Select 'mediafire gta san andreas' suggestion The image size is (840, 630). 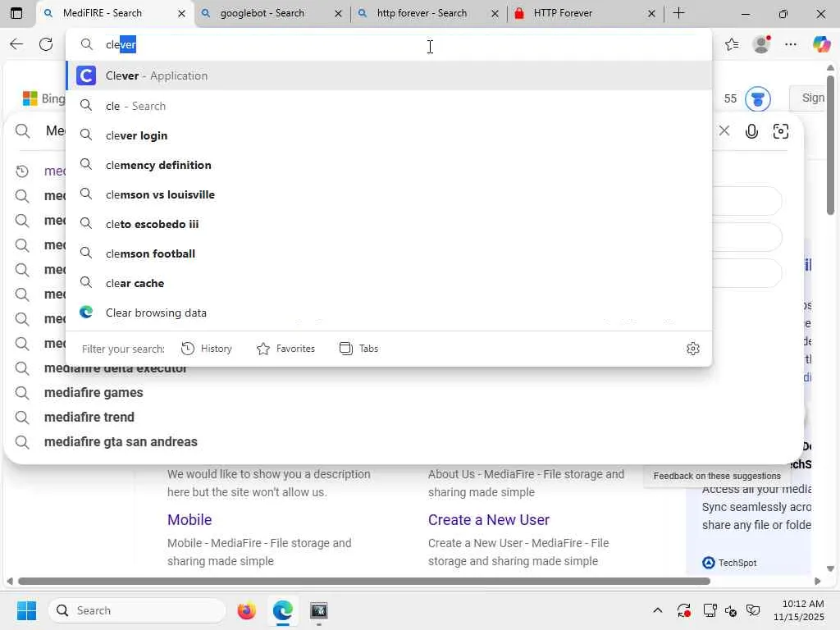coord(121,442)
